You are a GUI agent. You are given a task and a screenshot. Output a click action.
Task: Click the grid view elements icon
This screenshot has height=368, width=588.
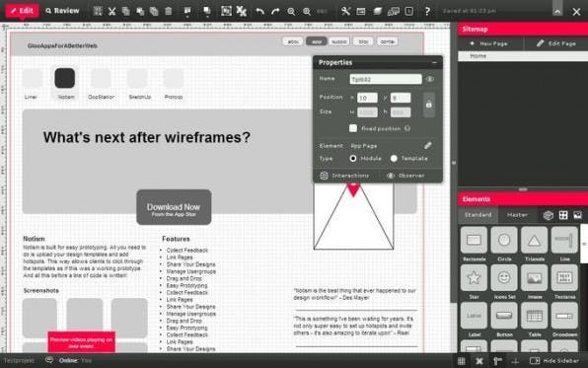tap(563, 215)
